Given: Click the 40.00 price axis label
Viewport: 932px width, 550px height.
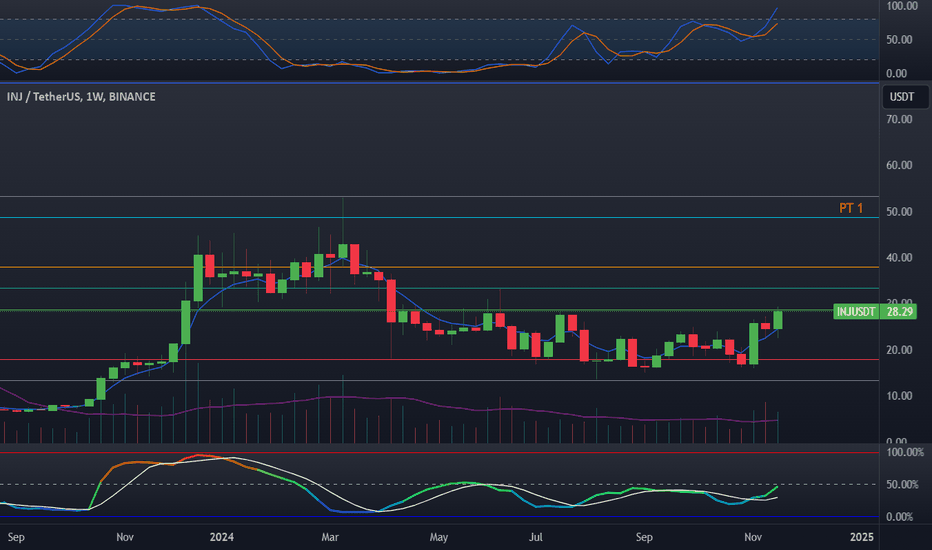Looking at the screenshot, I should 899,257.
